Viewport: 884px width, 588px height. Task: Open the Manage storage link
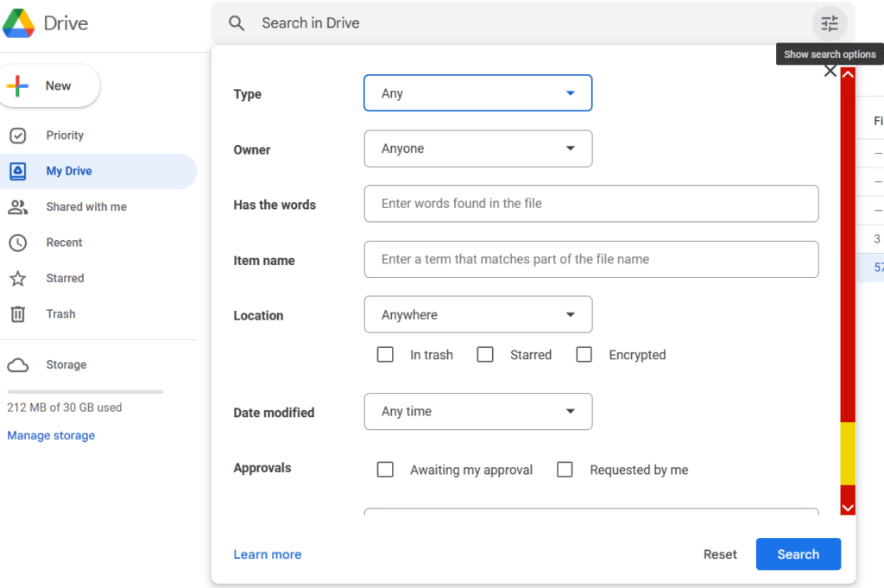pos(51,436)
